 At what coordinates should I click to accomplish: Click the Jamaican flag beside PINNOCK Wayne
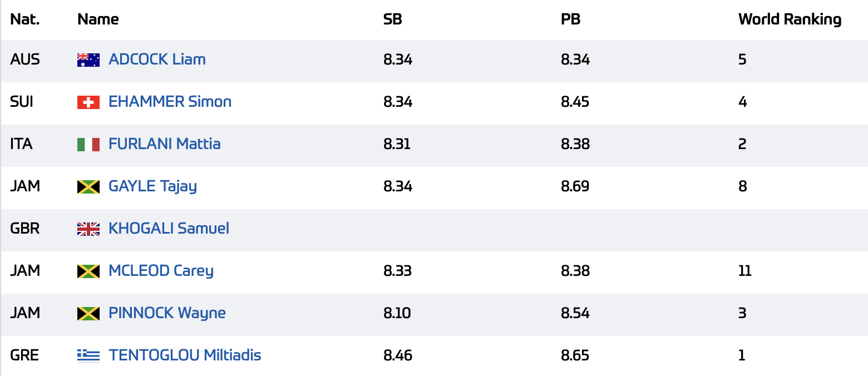pyautogui.click(x=88, y=314)
